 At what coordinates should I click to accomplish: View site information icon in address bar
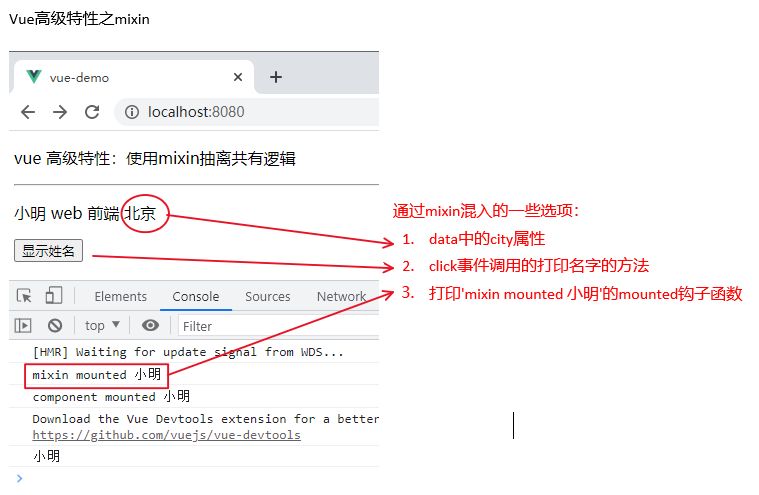click(132, 112)
